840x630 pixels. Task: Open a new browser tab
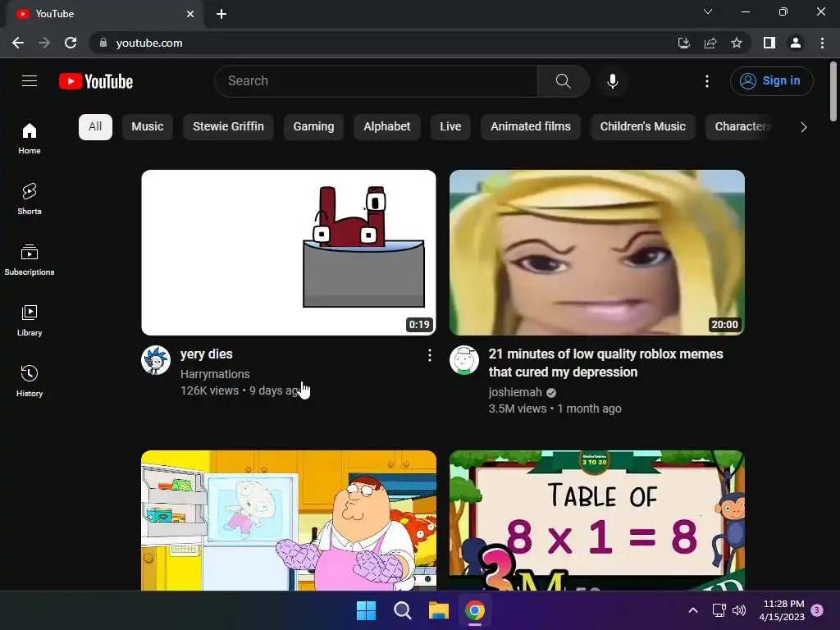(221, 14)
